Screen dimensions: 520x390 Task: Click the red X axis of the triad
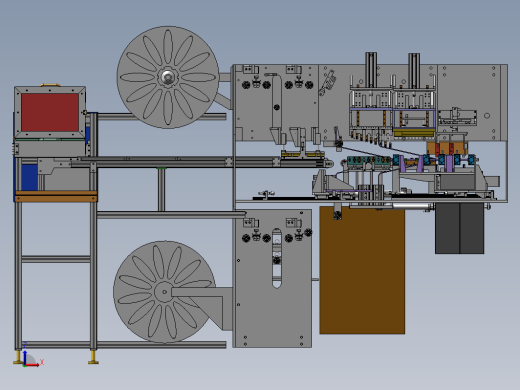(33, 365)
